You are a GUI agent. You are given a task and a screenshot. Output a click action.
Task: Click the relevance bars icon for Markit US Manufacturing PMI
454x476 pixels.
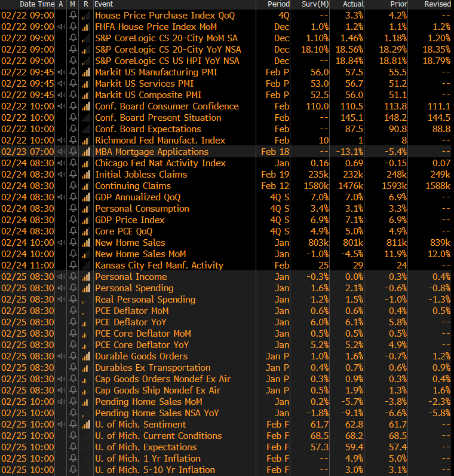(x=85, y=72)
